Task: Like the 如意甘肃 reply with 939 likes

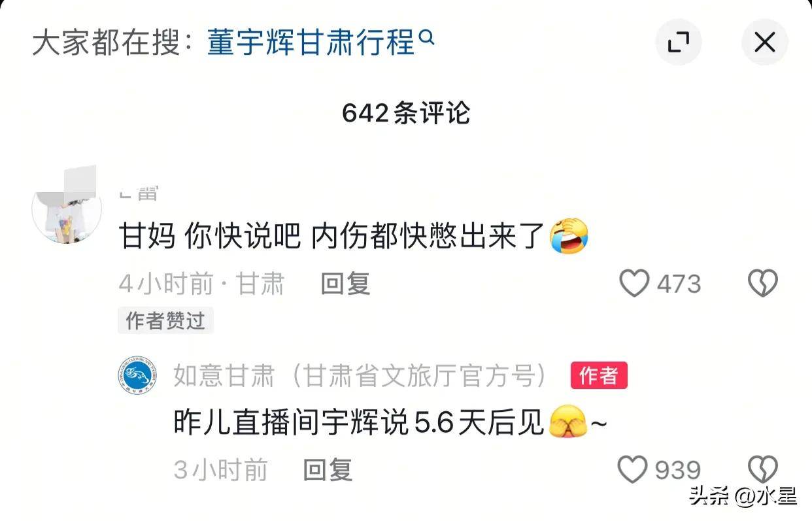Action: (x=633, y=469)
